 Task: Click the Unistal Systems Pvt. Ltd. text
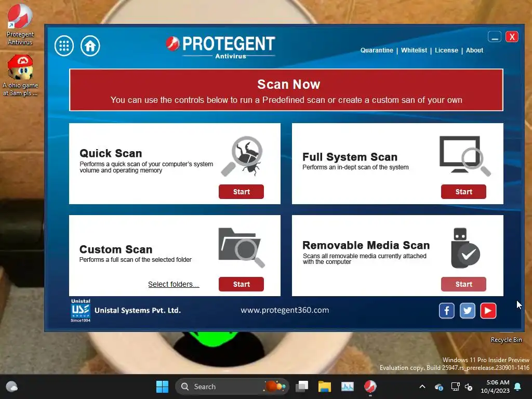[137, 311]
